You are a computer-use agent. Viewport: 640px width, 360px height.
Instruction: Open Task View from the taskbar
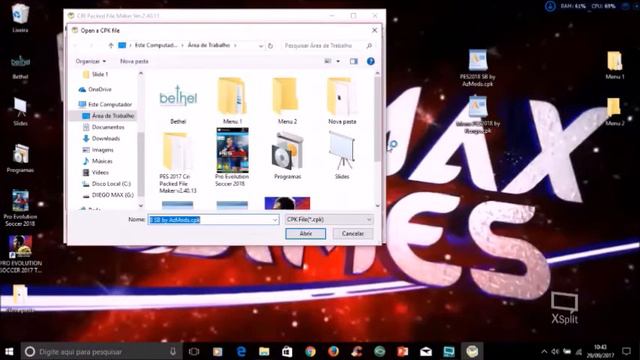[x=194, y=351]
